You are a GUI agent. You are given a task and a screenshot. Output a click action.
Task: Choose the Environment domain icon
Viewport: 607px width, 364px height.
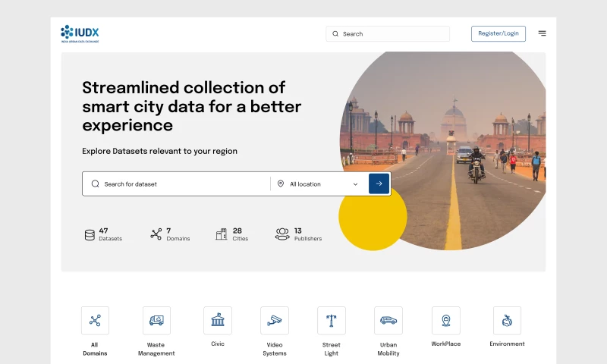click(x=507, y=321)
